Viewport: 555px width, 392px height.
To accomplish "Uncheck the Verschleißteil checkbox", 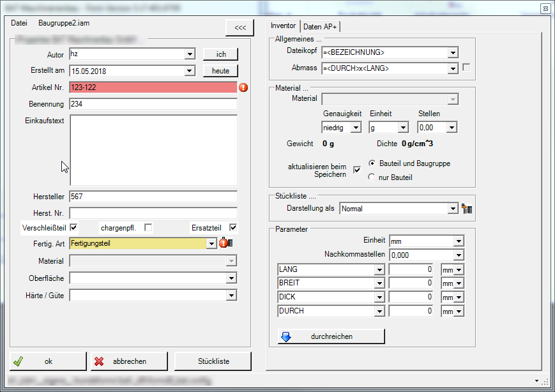I will (x=74, y=227).
